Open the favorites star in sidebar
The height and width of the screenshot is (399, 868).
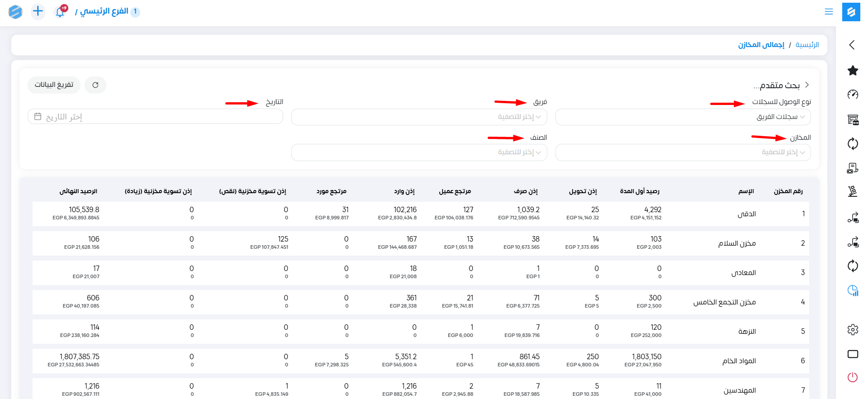click(x=853, y=71)
